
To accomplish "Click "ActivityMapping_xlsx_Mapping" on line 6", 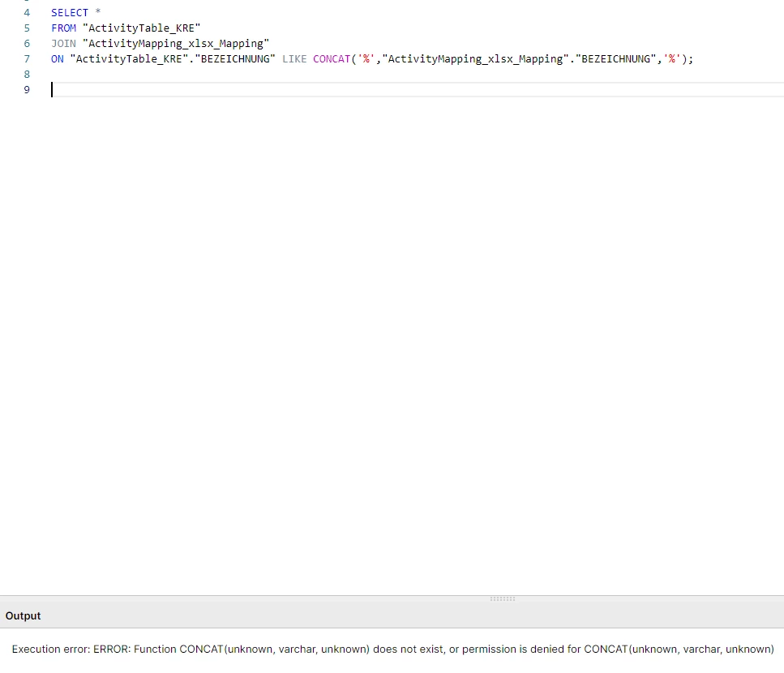I will click(x=176, y=44).
